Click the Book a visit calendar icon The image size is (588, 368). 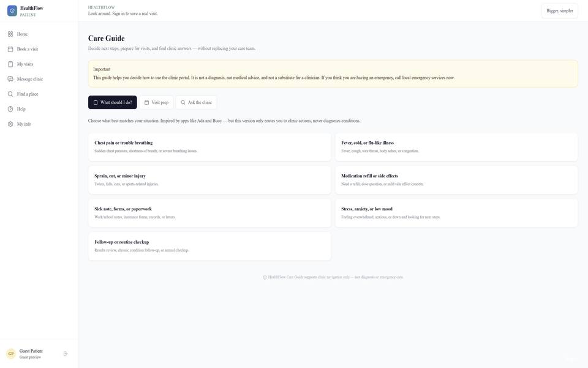tap(10, 49)
